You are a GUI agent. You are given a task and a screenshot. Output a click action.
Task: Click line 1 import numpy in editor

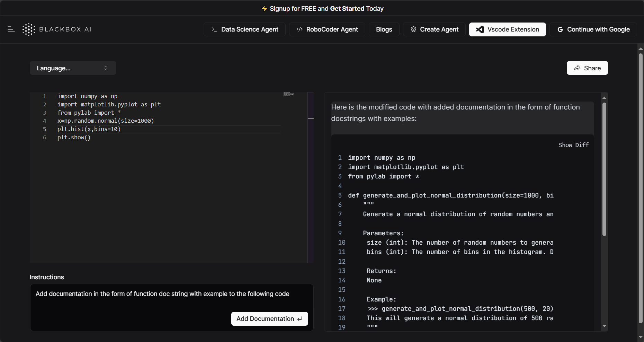[87, 96]
